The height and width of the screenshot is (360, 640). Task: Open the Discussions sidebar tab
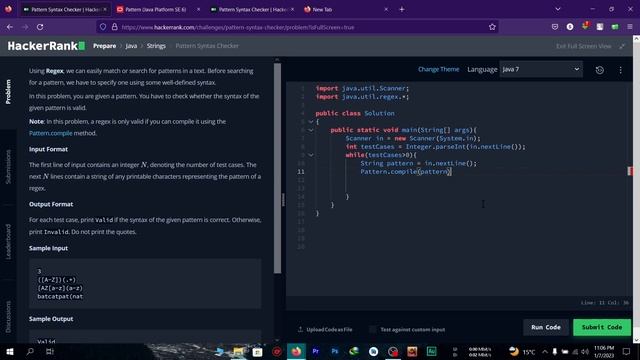(x=8, y=317)
